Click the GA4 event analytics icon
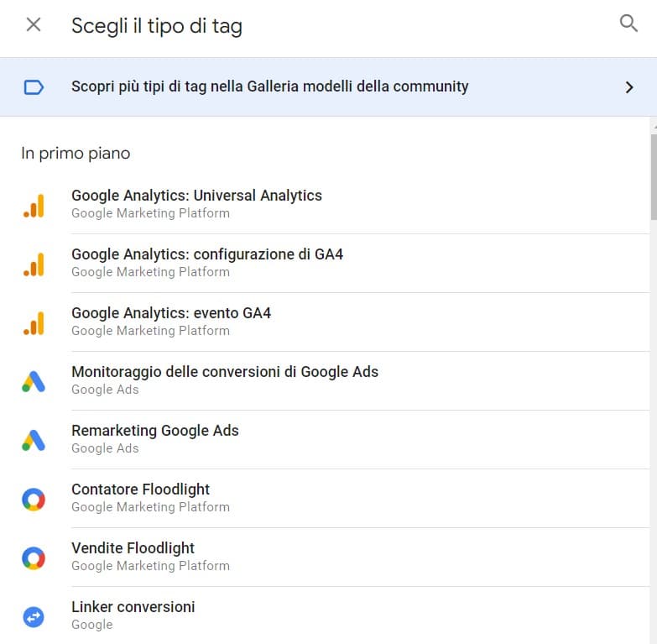 coord(34,322)
